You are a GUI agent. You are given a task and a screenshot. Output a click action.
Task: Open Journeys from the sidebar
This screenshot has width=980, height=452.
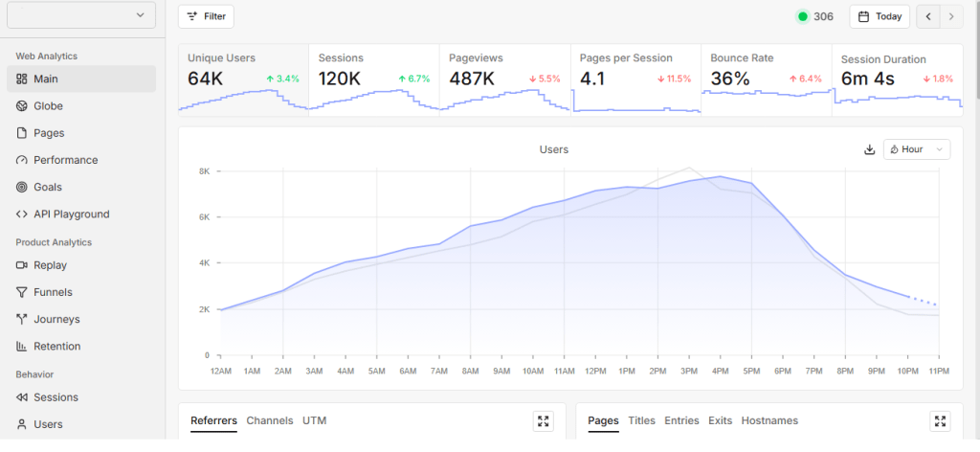[56, 319]
